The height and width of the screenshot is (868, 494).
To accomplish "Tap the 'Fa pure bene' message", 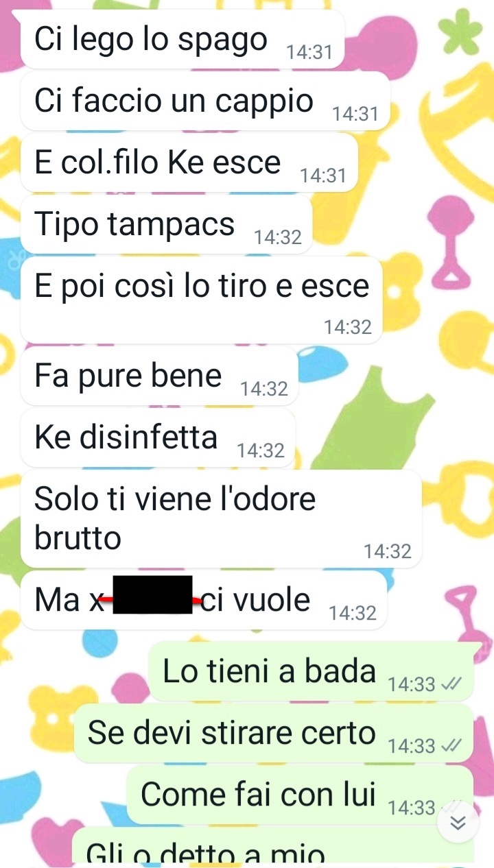I will (x=159, y=376).
